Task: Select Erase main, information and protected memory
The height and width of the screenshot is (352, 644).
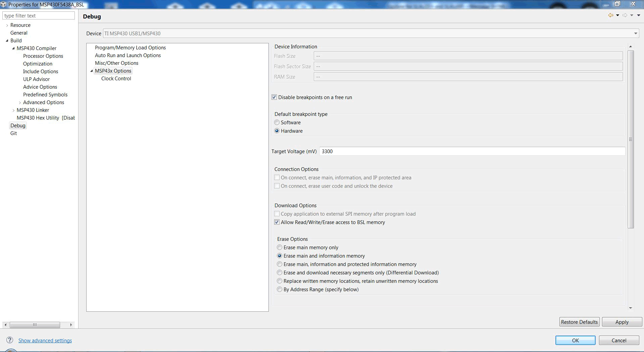Action: point(280,264)
